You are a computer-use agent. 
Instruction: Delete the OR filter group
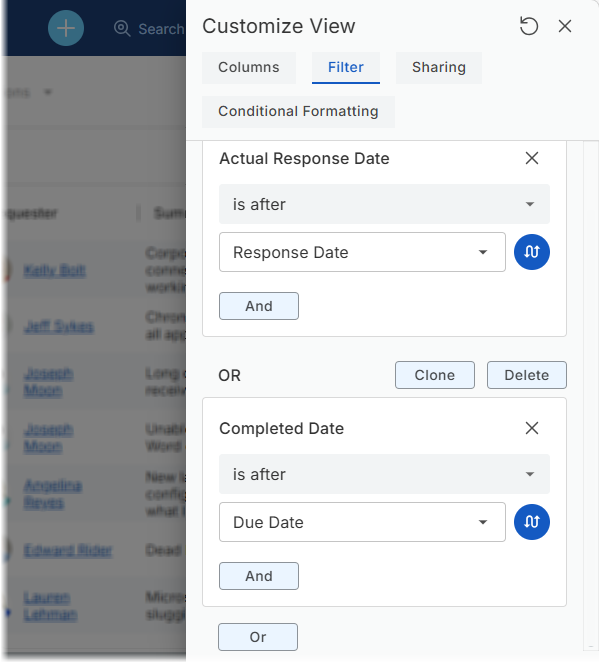point(527,375)
